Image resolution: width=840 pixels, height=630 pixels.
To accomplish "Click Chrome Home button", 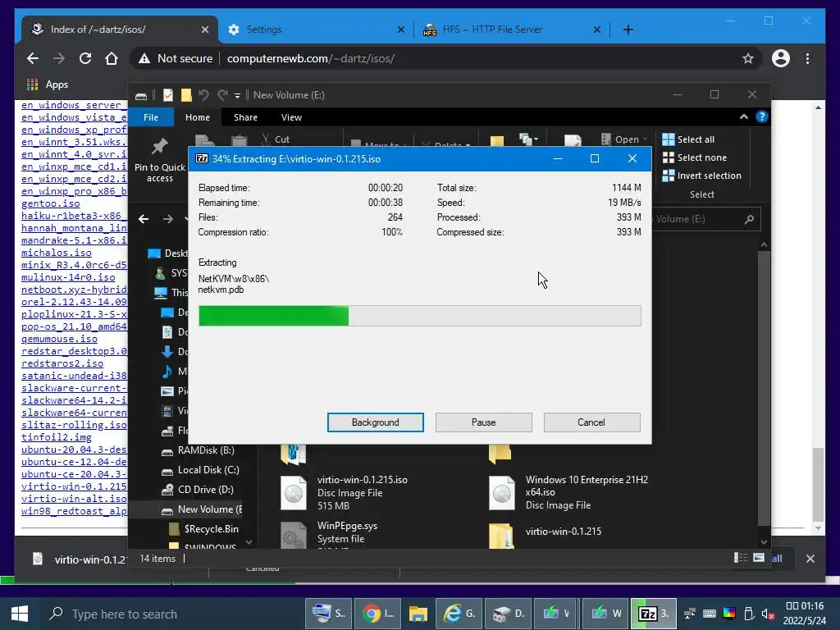I will (112, 58).
